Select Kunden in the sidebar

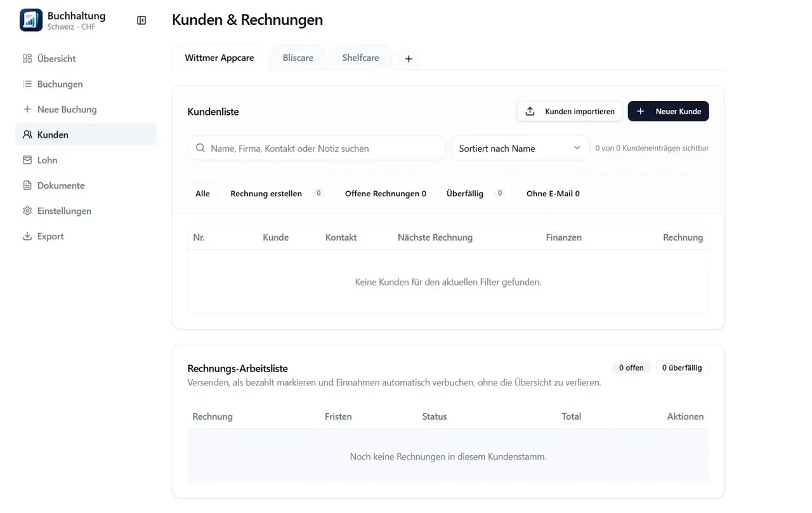click(x=86, y=135)
